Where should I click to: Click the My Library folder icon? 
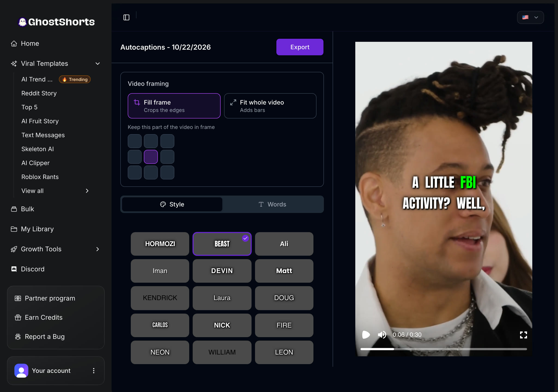click(14, 229)
